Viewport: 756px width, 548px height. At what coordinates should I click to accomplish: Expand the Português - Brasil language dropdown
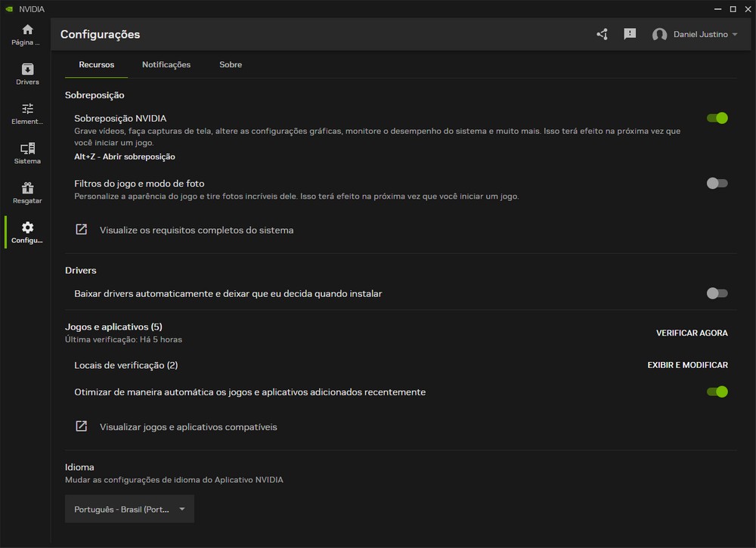point(129,509)
